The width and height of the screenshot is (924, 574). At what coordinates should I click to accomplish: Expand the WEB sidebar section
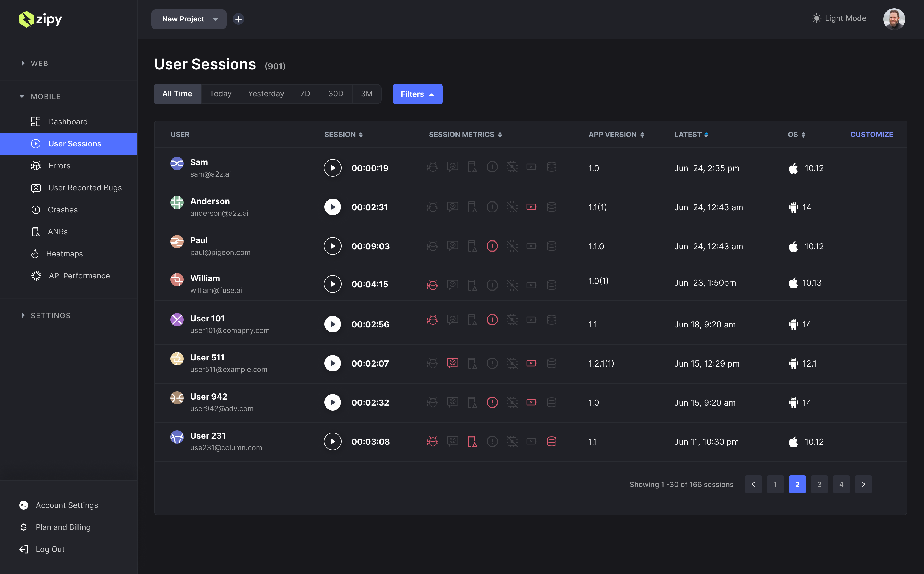(x=39, y=63)
